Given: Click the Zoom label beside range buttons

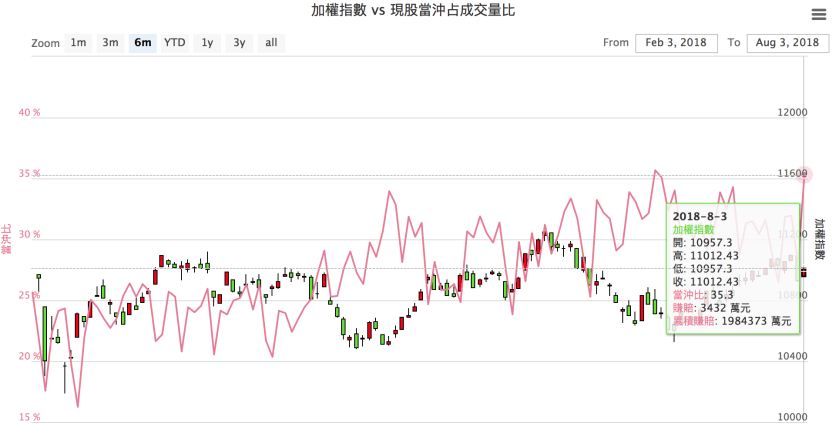Looking at the screenshot, I should coord(46,44).
